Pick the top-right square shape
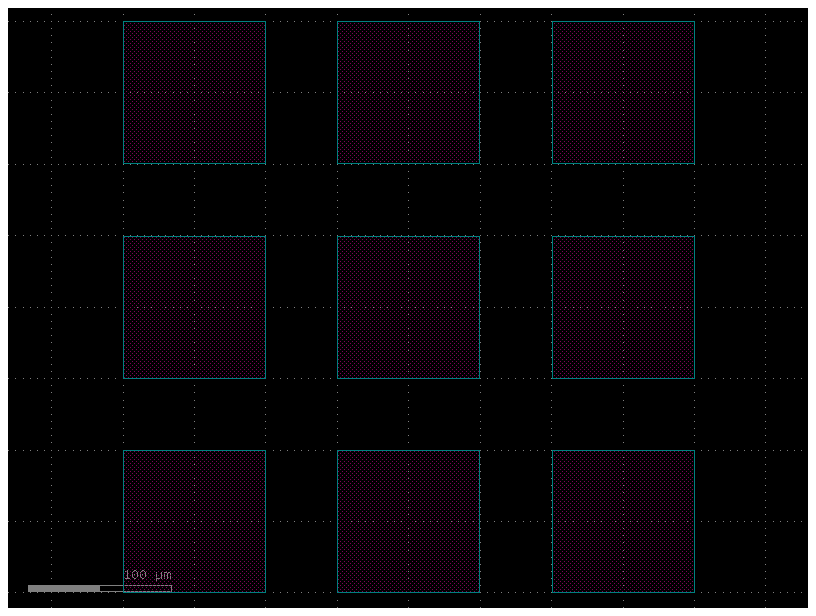The width and height of the screenshot is (816, 616). coord(623,93)
